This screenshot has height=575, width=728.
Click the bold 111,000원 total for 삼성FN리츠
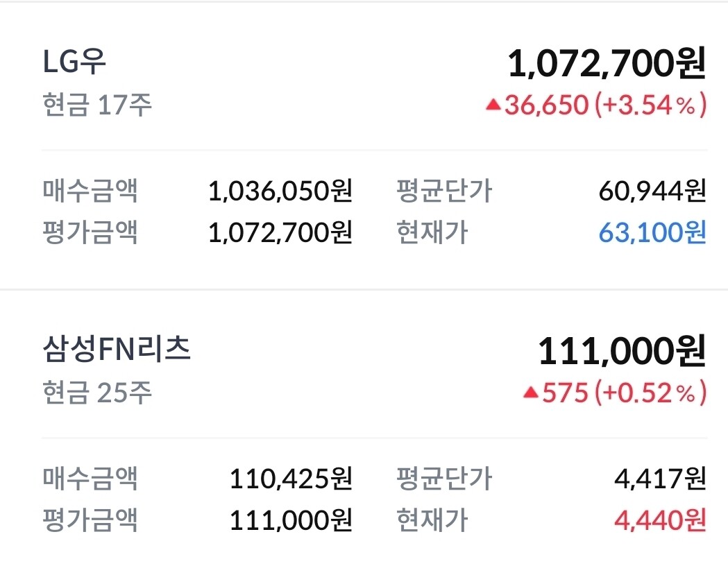tap(622, 352)
